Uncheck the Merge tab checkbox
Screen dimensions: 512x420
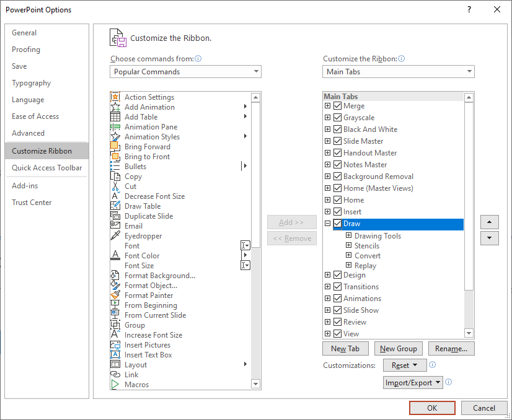[x=338, y=106]
